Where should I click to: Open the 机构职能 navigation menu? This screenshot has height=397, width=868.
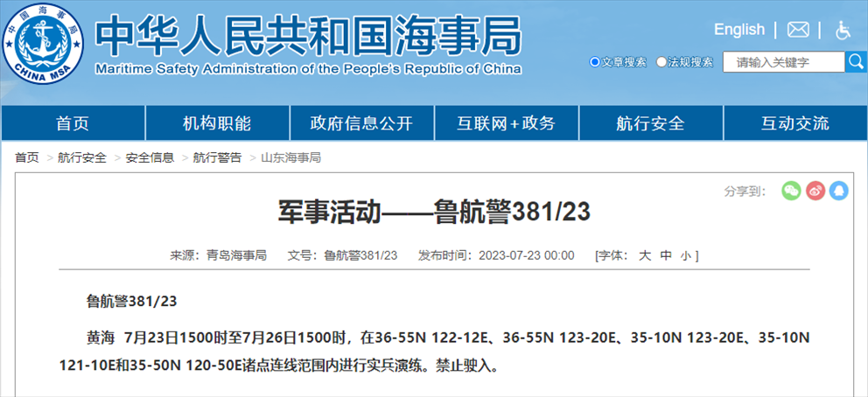click(217, 123)
